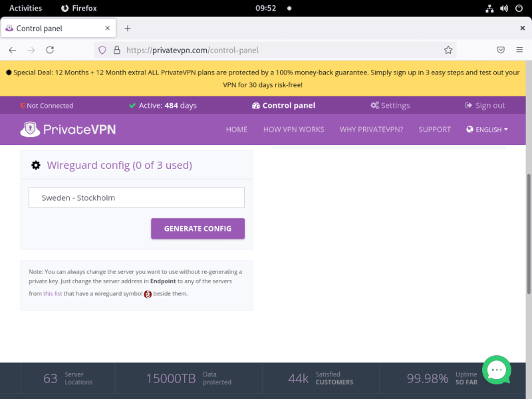The width and height of the screenshot is (532, 399).
Task: Open the Settings tab
Action: pos(390,105)
